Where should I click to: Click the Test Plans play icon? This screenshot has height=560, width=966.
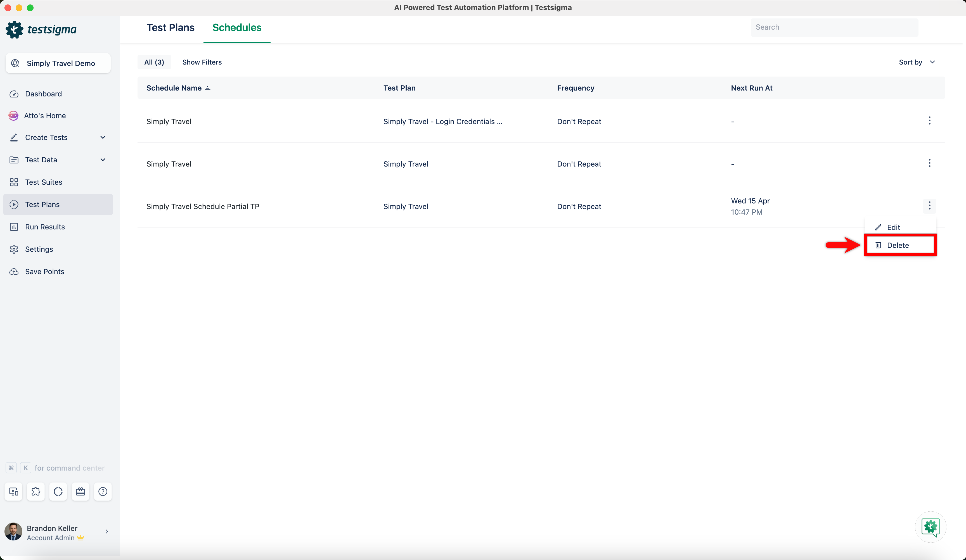tap(14, 205)
